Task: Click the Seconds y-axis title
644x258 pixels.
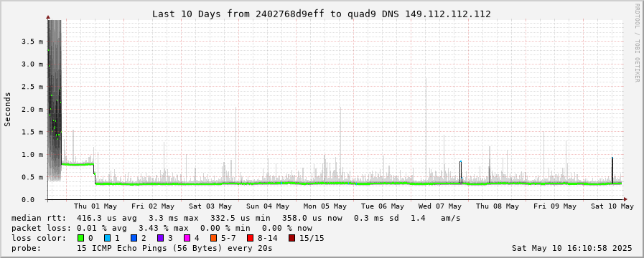Action: click(x=8, y=109)
